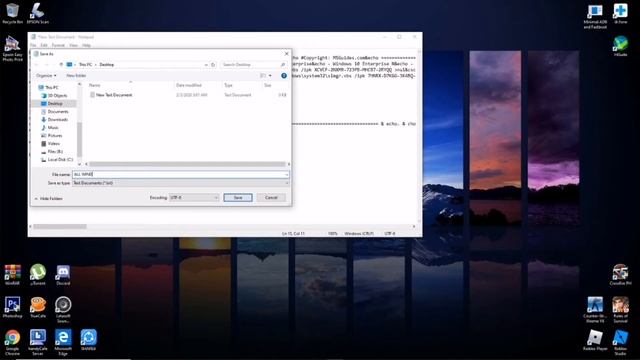Open the HandyCafe Server shortcut
Viewport: 640px width, 360px height.
click(38, 342)
